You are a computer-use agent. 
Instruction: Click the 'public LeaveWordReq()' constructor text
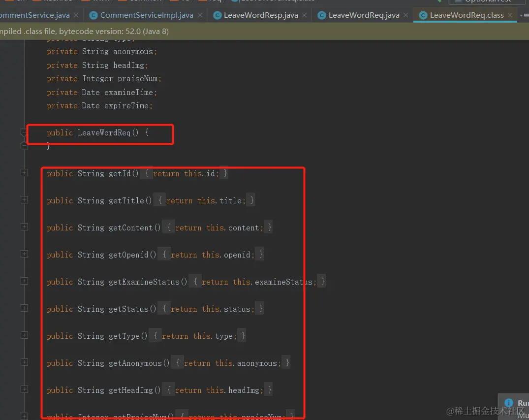(93, 132)
